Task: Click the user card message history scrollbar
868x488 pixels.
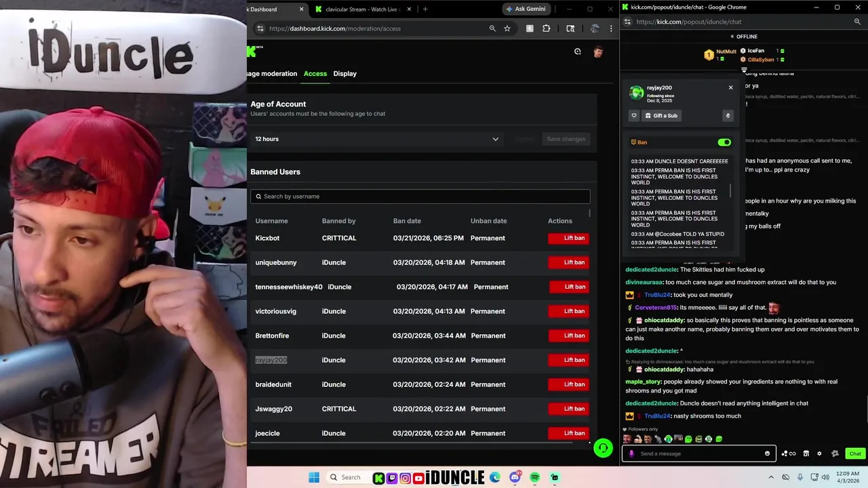Action: pyautogui.click(x=730, y=190)
